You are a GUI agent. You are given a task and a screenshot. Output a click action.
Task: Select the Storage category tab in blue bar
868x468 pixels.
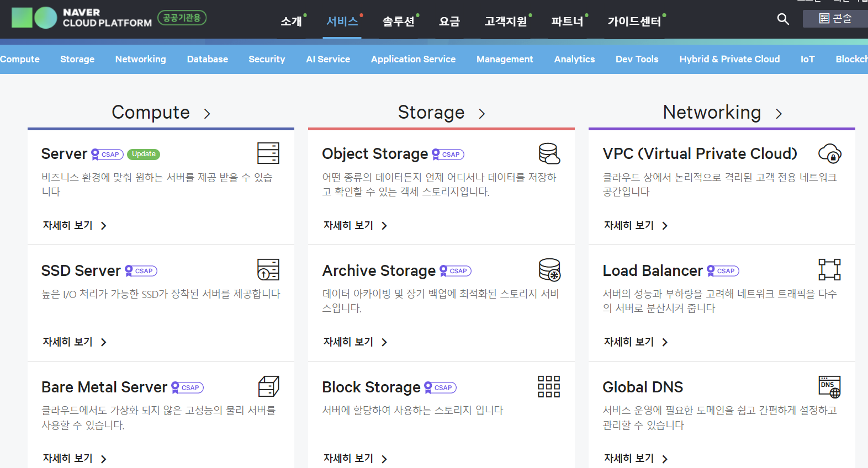77,59
